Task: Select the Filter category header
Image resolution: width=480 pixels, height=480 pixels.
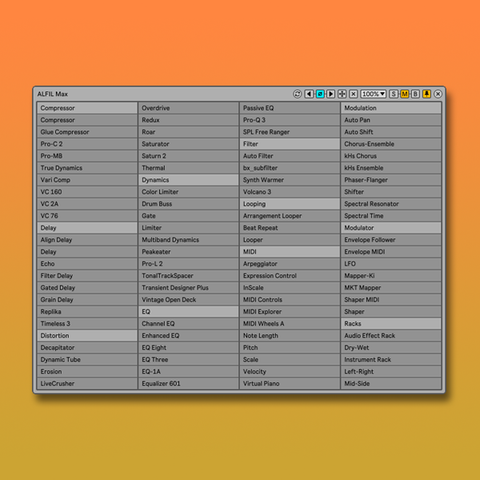Action: [290, 144]
